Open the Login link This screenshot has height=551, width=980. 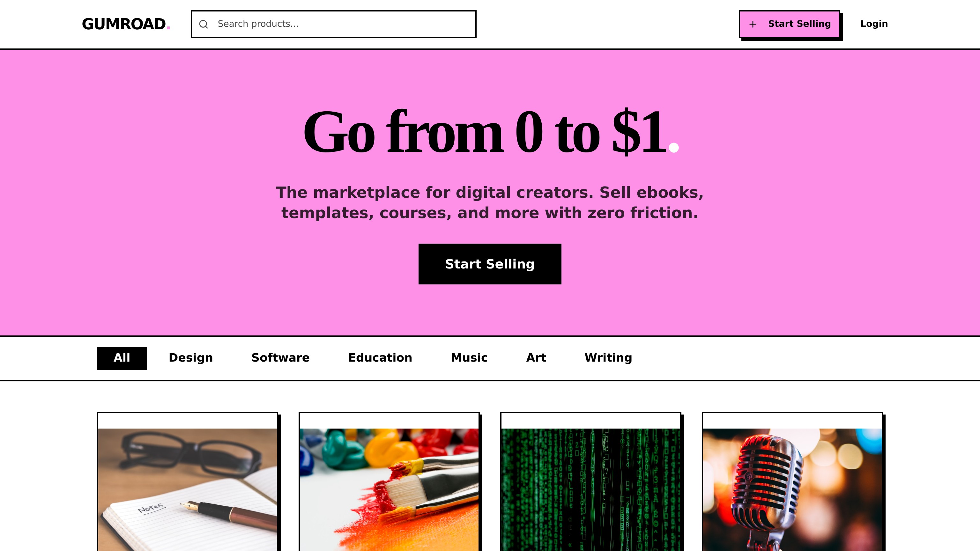coord(874,24)
